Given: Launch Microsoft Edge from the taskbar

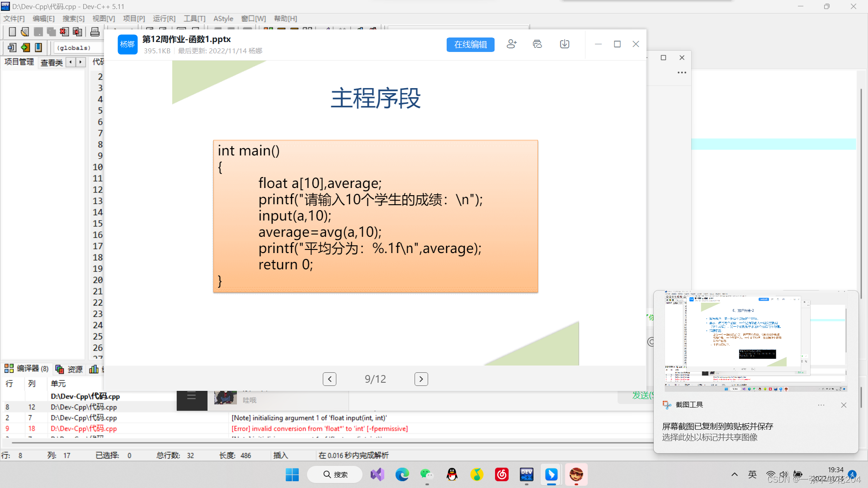Looking at the screenshot, I should point(402,474).
